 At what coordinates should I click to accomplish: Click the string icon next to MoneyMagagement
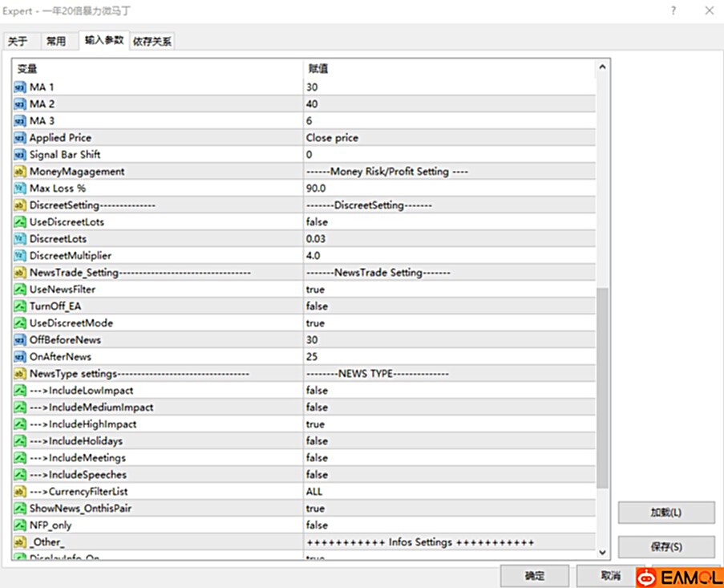[x=20, y=172]
